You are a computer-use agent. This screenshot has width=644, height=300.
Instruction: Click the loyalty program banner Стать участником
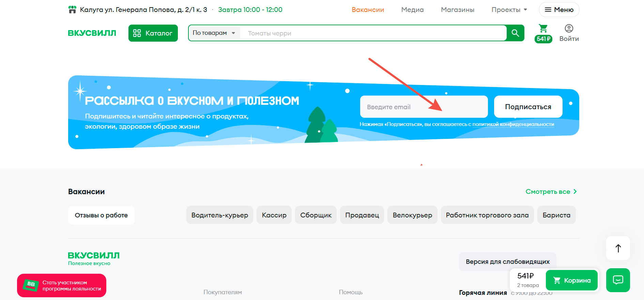(x=62, y=285)
